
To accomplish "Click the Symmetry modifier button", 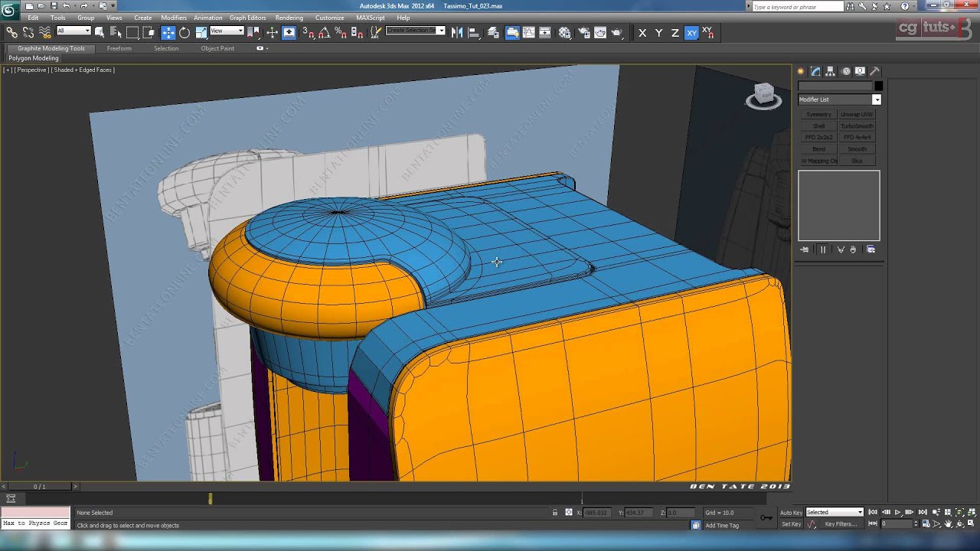I will tap(818, 115).
